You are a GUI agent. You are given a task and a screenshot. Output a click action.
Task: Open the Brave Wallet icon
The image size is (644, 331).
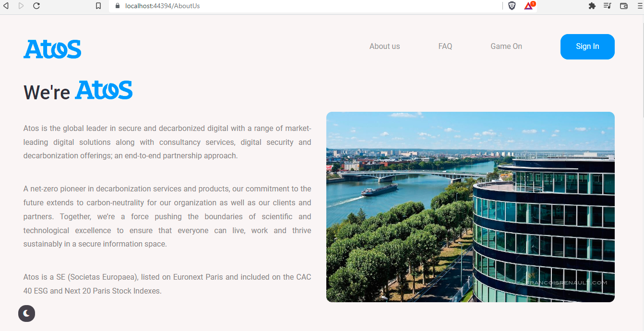tap(624, 6)
